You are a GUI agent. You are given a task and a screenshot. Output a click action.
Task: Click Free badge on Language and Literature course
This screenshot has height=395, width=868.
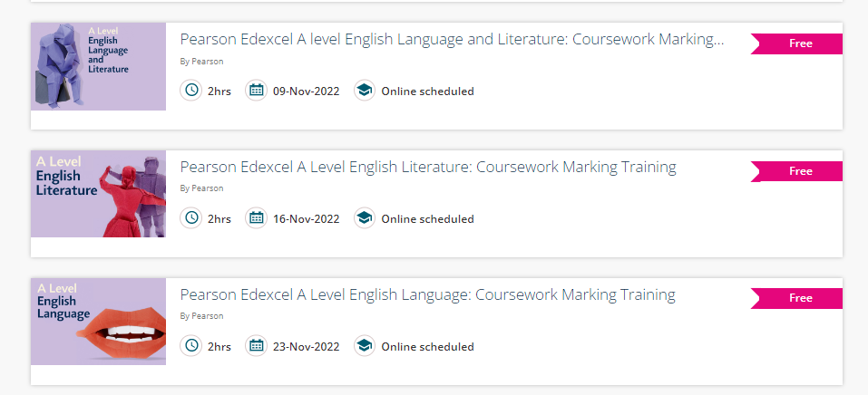click(799, 43)
